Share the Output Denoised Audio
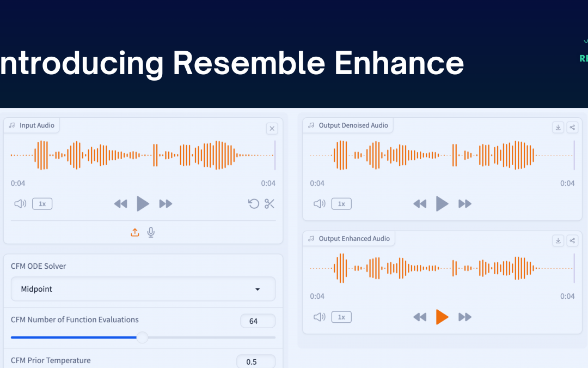 (x=572, y=127)
